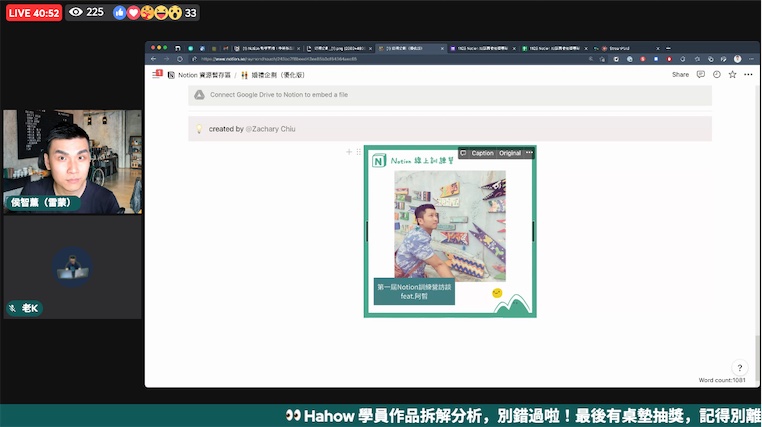
Task: Click the image comment icon
Action: pyautogui.click(x=463, y=153)
